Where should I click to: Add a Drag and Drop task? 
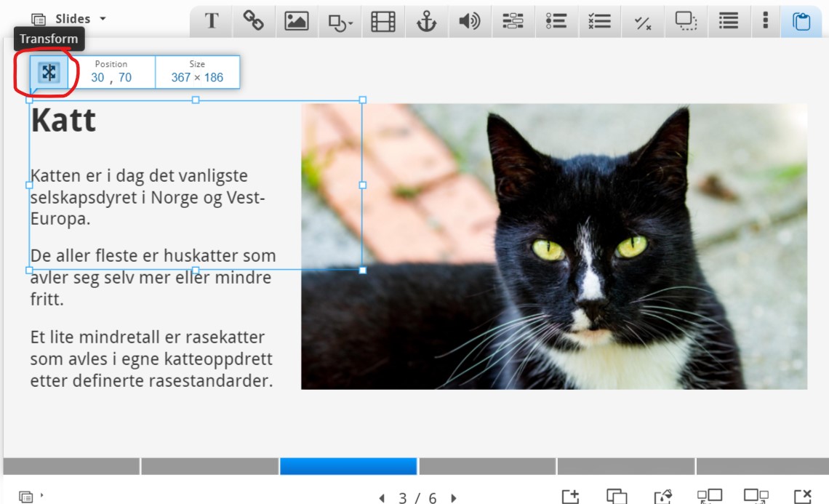[686, 21]
